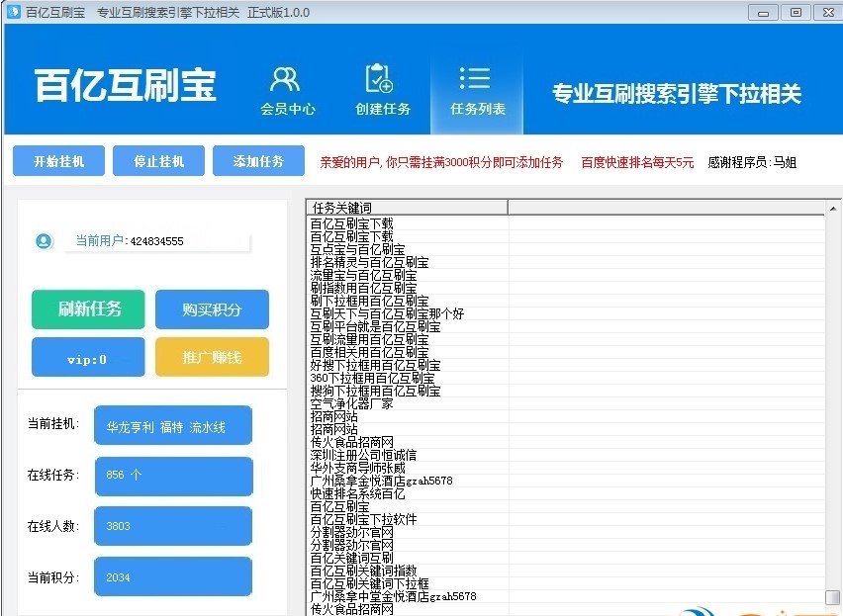843x616 pixels.
Task: Click the 购买积分 button
Action: 212,309
